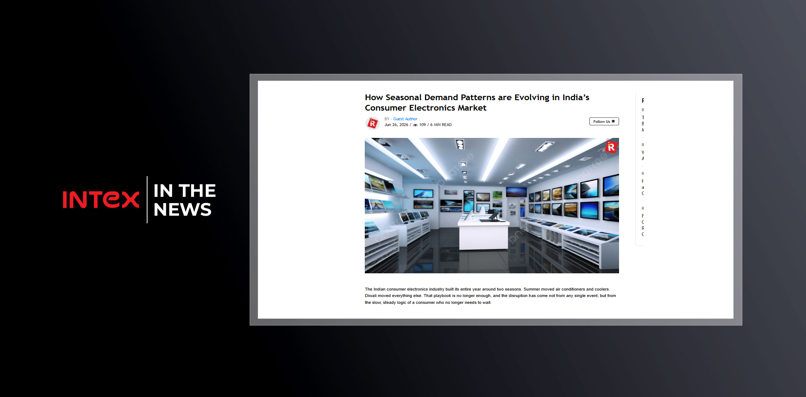The image size is (806, 397).
Task: Click the red R badge on the store image
Action: point(611,147)
